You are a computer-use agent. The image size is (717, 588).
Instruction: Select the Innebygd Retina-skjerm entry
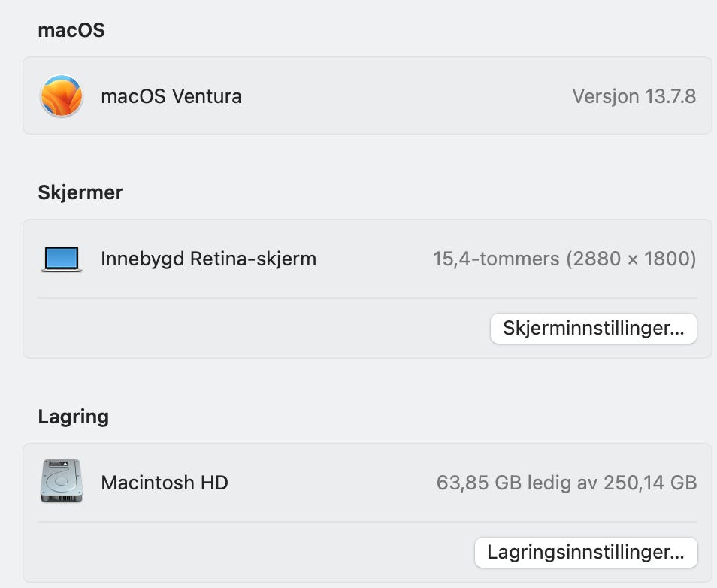coord(208,259)
